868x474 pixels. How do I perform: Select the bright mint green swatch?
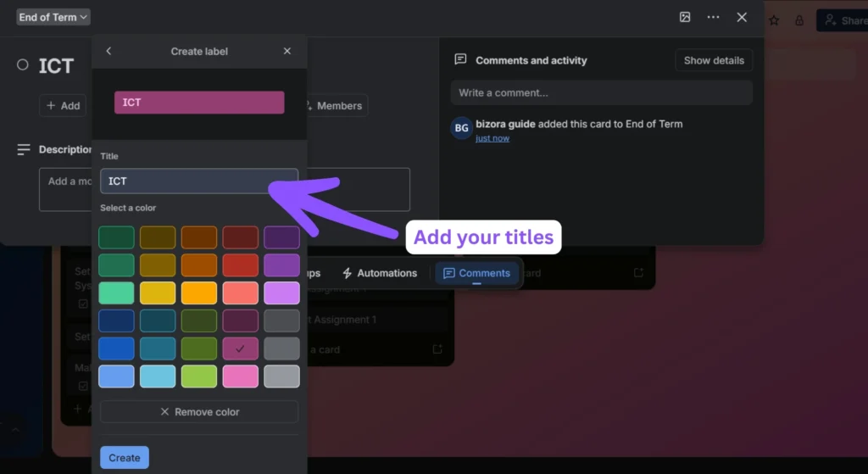pos(116,293)
